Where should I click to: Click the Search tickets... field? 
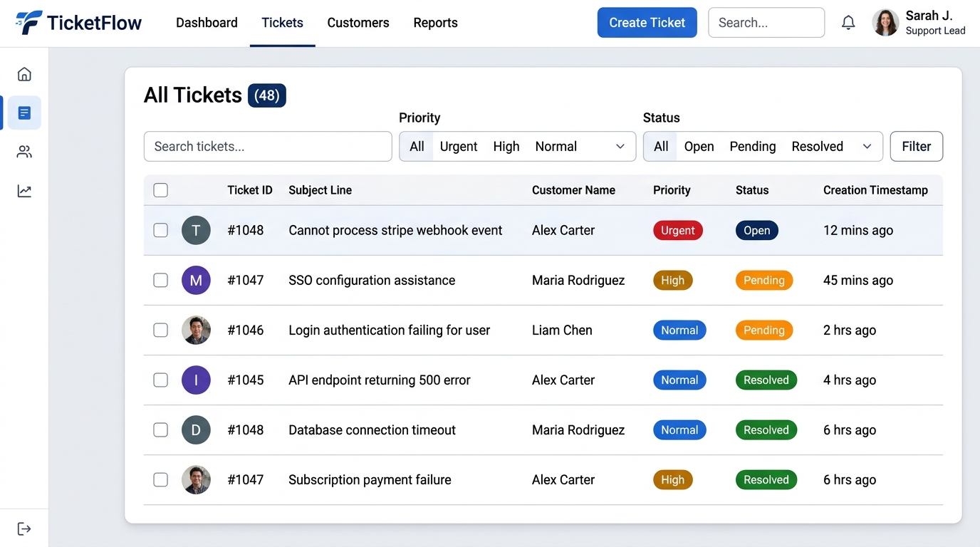click(x=268, y=146)
